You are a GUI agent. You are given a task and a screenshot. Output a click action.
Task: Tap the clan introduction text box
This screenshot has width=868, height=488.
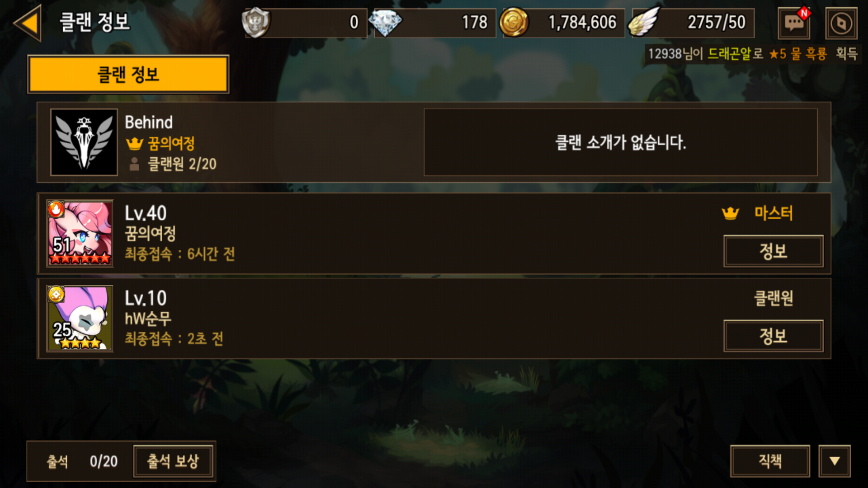(x=620, y=142)
